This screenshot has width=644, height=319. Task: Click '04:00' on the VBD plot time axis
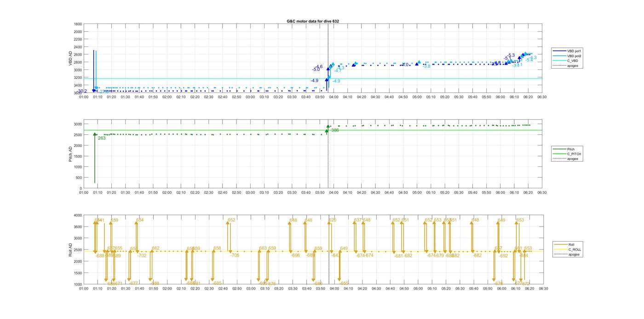(334, 97)
